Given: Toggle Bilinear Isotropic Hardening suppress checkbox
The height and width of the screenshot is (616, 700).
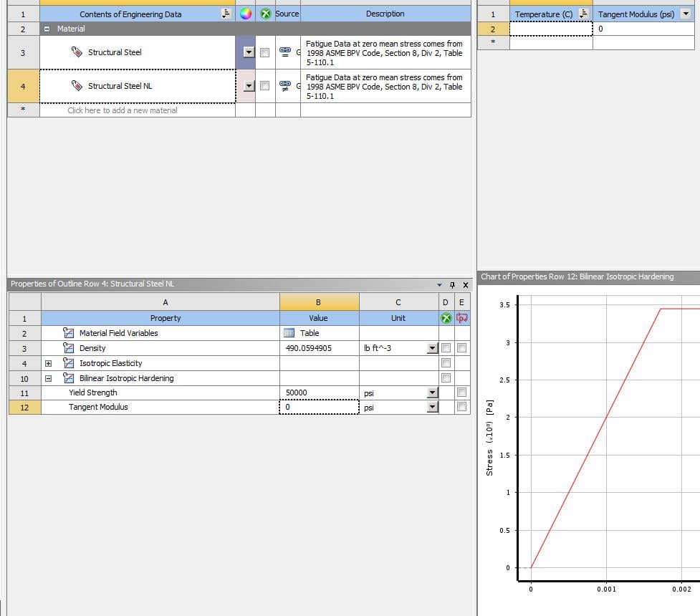Looking at the screenshot, I should coord(446,378).
